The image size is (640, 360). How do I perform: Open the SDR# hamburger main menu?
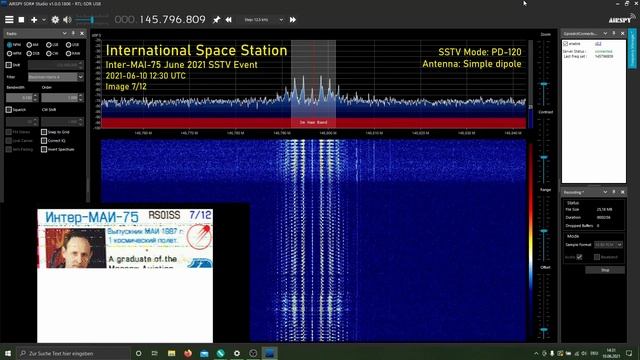pyautogui.click(x=9, y=20)
